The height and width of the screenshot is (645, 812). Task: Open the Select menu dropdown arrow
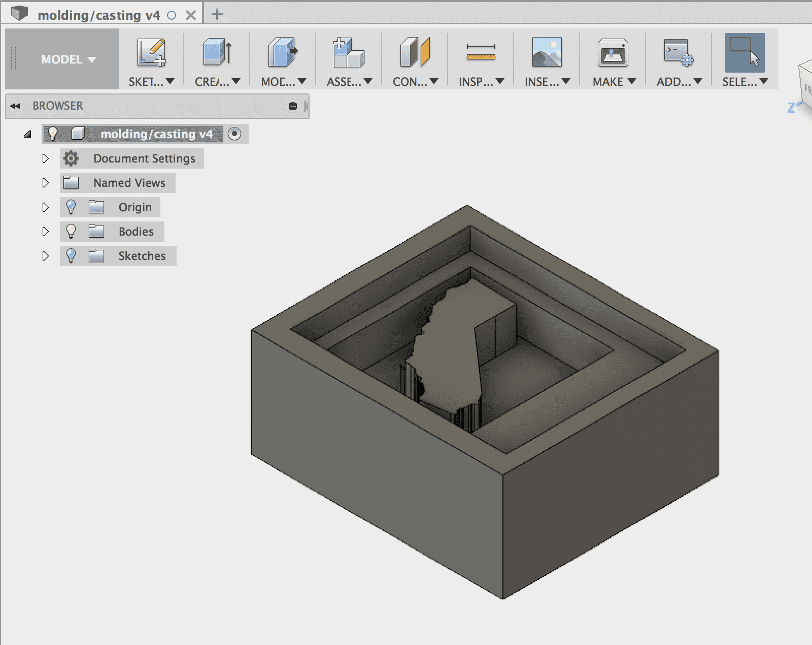tap(764, 81)
